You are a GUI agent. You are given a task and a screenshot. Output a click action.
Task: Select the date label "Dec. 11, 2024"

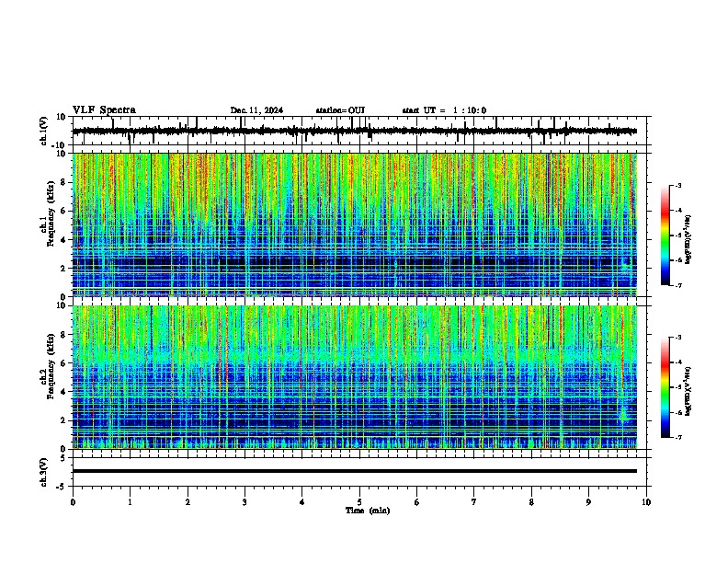(256, 110)
